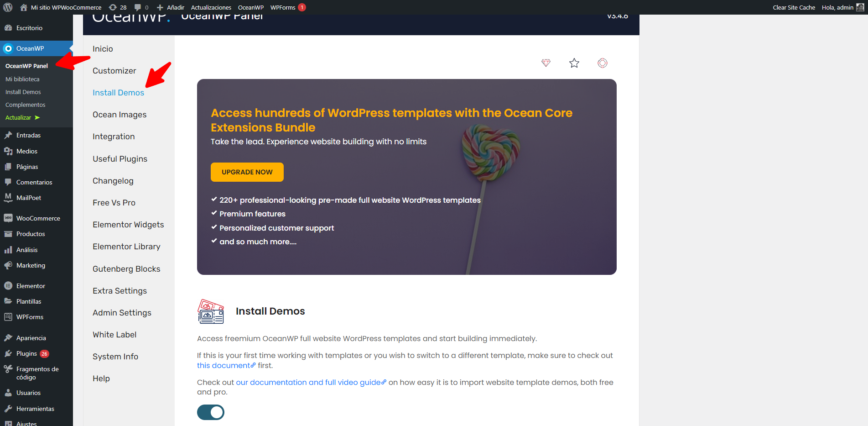Open Usuarios menu
This screenshot has height=426, width=868.
pos(28,393)
